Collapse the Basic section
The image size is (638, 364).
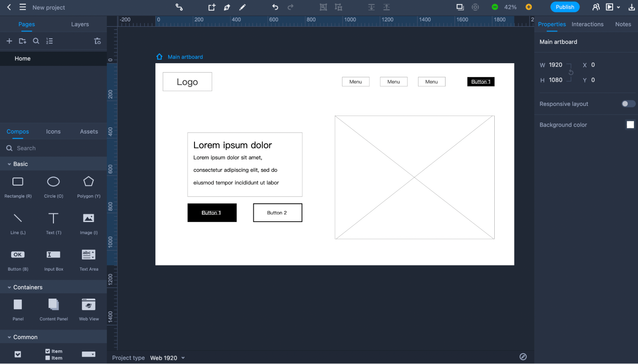coord(9,164)
